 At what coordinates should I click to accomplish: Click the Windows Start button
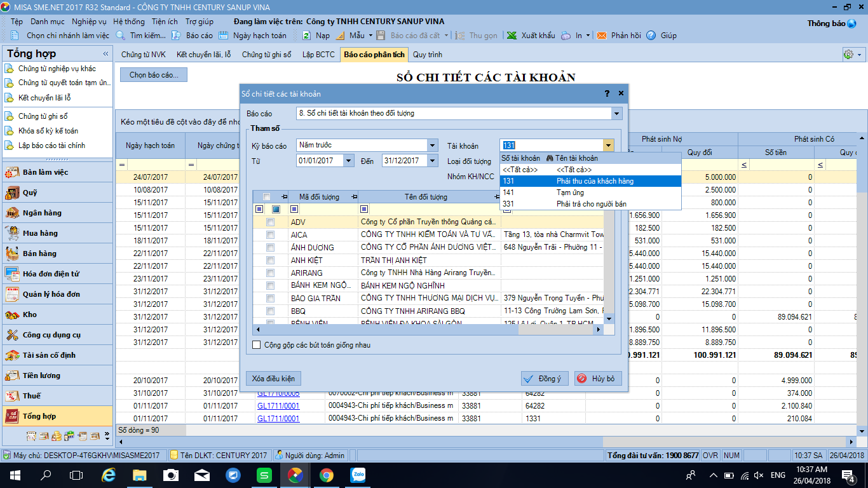coord(15,475)
